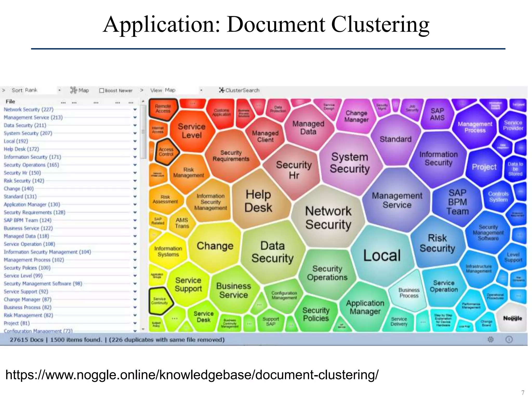Expand the Help Desk (172) row arrow

[x=135, y=149]
